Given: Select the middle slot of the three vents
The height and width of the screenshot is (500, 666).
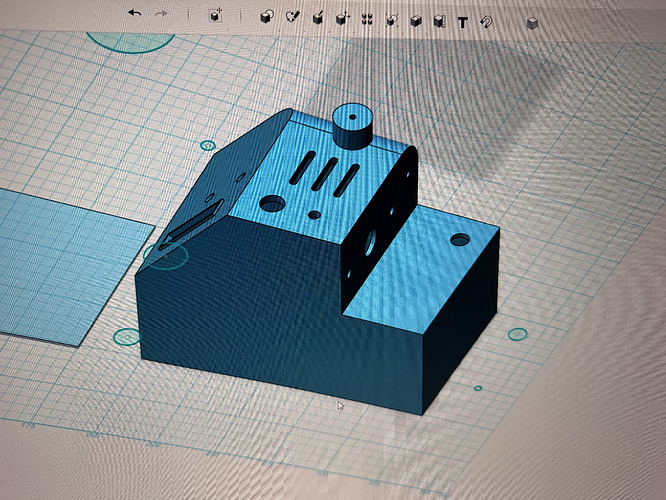Looking at the screenshot, I should coord(325,174).
